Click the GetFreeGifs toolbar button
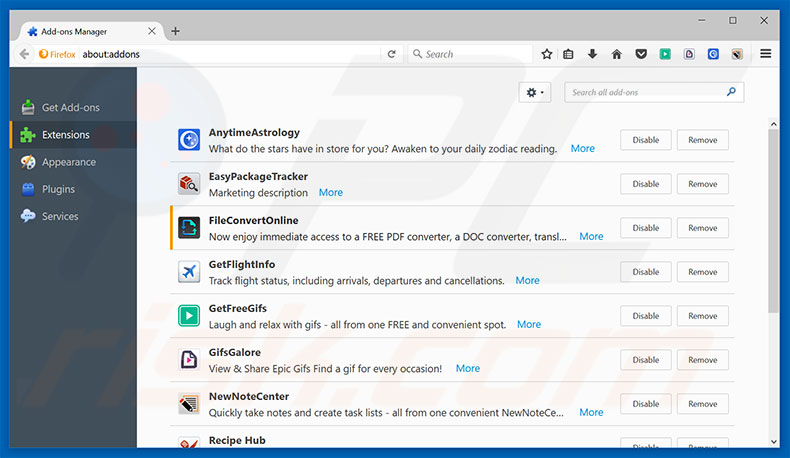Screen dimensions: 790x458 coord(665,54)
